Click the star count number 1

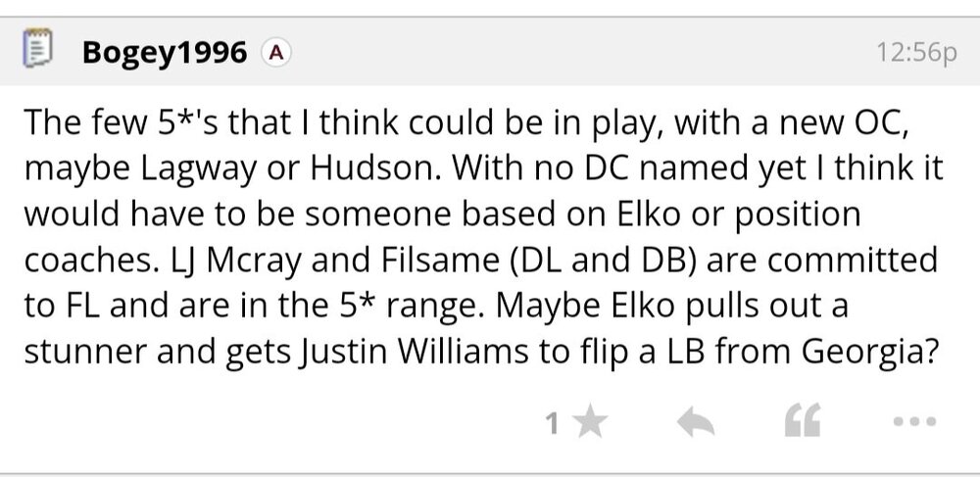coord(552,424)
